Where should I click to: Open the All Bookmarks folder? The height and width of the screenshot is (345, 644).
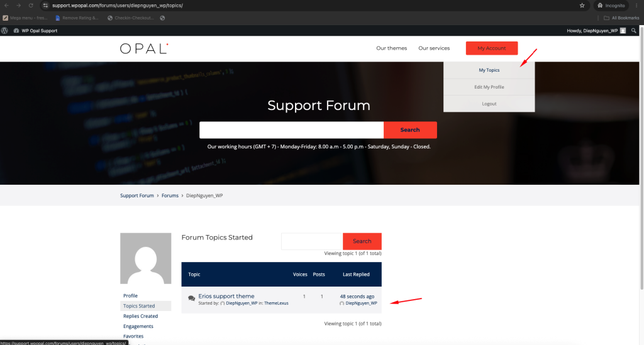tap(621, 18)
